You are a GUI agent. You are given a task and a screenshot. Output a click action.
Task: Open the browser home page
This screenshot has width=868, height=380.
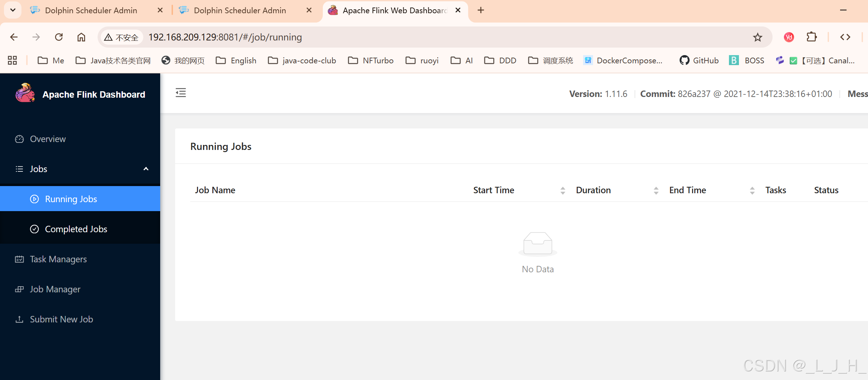tap(81, 37)
